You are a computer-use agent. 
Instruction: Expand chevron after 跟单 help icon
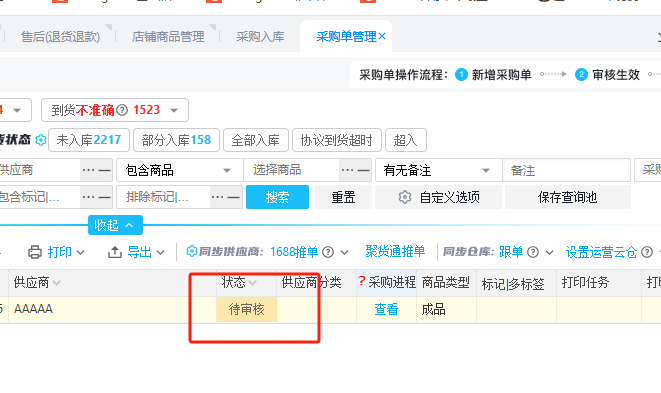549,253
